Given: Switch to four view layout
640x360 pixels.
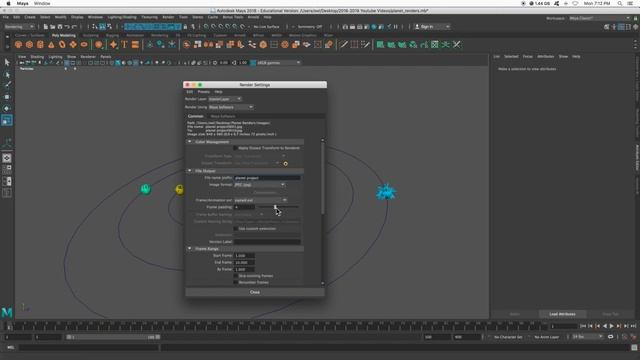Looking at the screenshot, I should point(7,169).
